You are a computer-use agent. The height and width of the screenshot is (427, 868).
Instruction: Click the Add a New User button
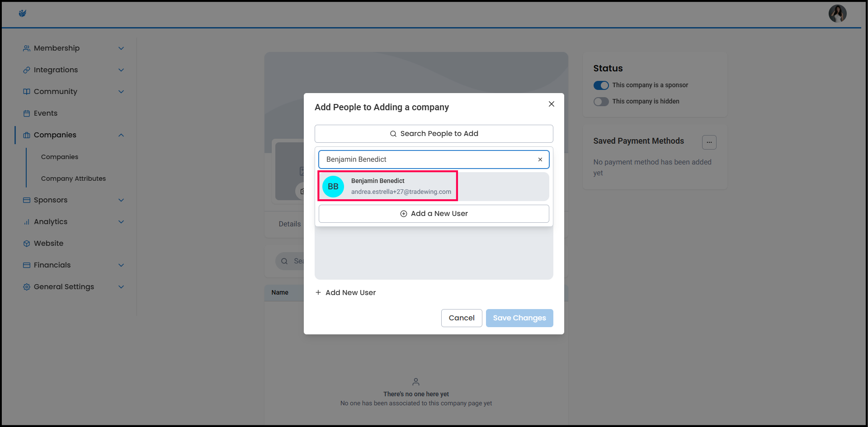click(434, 214)
